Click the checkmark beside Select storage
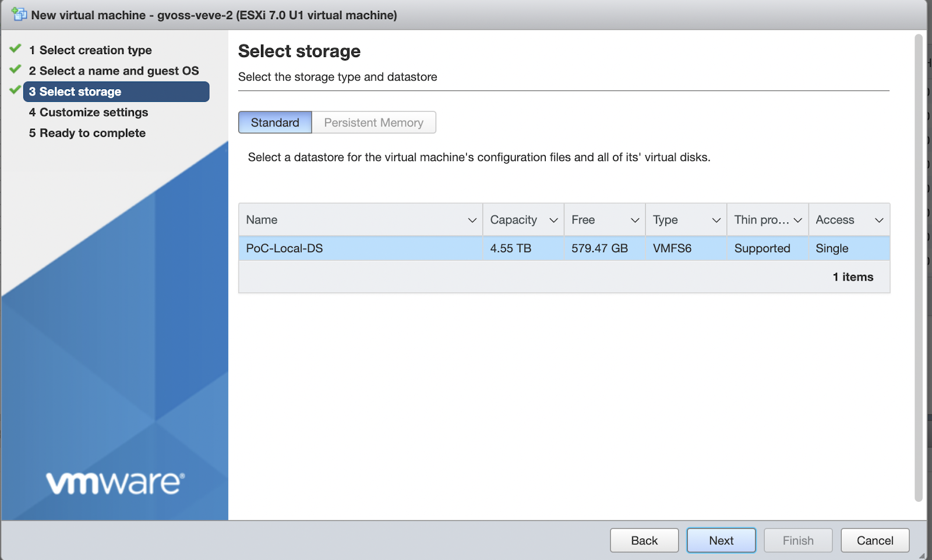The height and width of the screenshot is (560, 932). [14, 90]
